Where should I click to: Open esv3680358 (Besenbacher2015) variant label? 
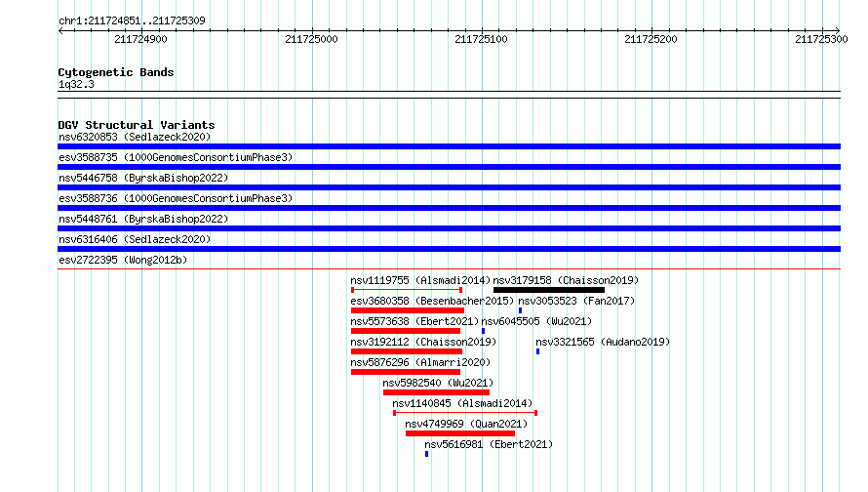coord(432,301)
